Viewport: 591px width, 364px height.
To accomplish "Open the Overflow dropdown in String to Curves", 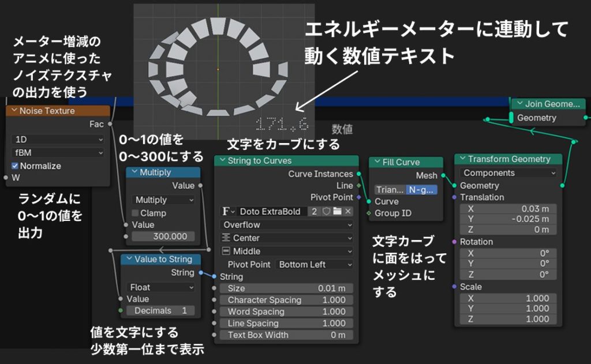I will pyautogui.click(x=286, y=225).
